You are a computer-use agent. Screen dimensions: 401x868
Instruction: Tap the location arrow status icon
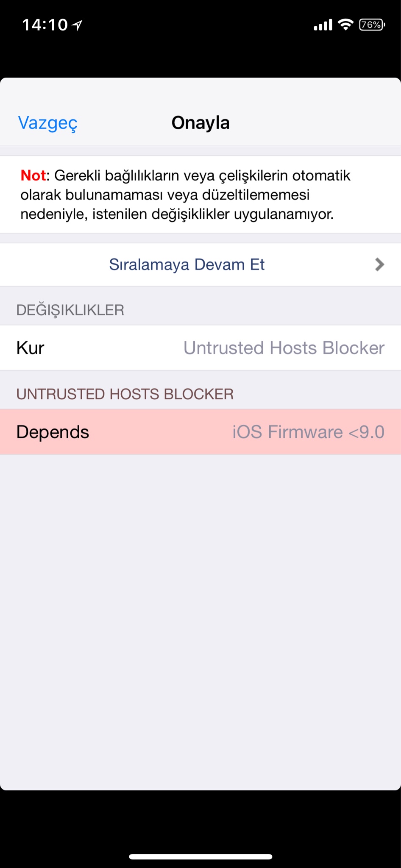(77, 25)
